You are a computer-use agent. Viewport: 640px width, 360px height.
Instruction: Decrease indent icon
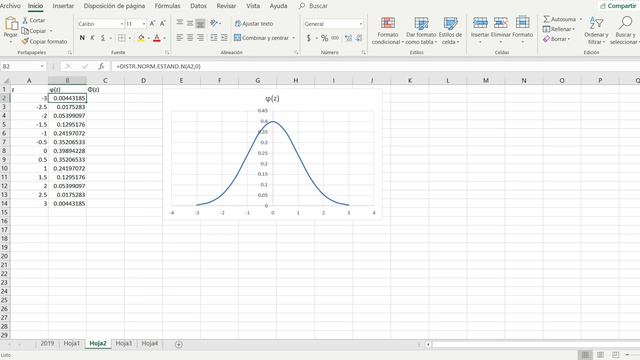point(214,38)
